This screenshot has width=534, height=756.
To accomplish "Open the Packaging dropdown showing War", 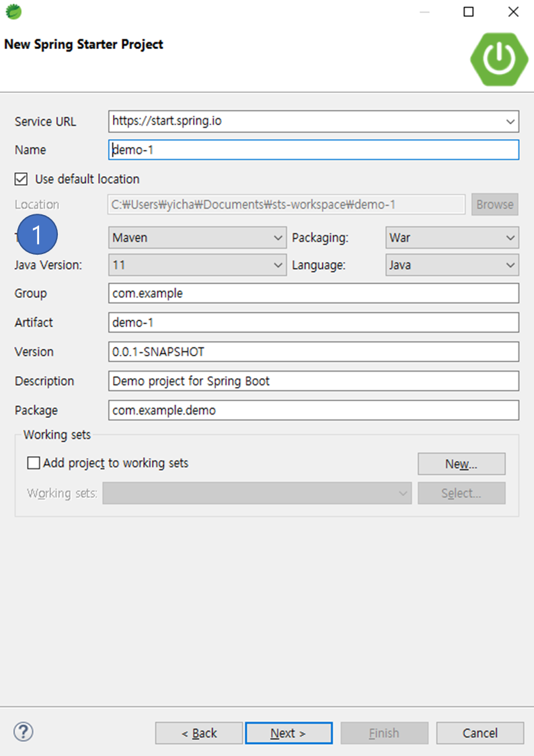I will pos(452,238).
